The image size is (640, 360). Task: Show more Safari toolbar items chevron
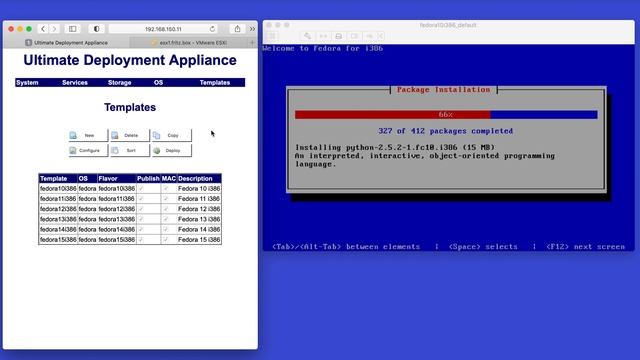click(252, 29)
